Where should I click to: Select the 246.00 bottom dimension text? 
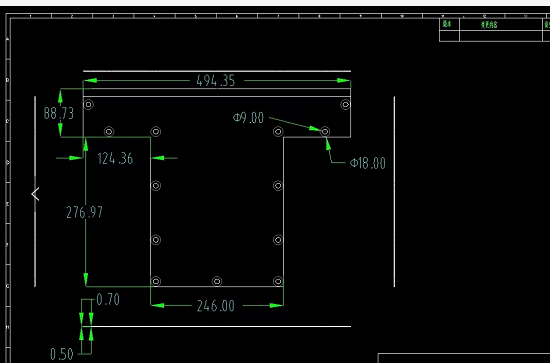tap(215, 306)
